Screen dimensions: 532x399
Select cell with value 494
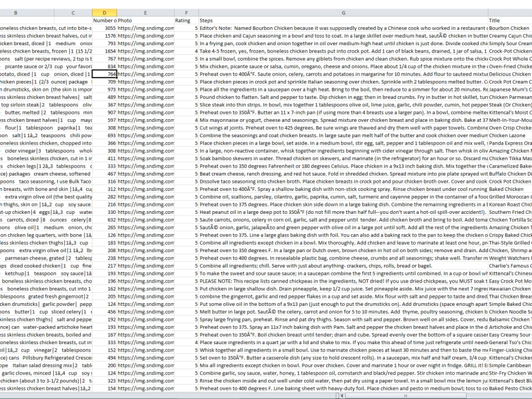(x=104, y=358)
